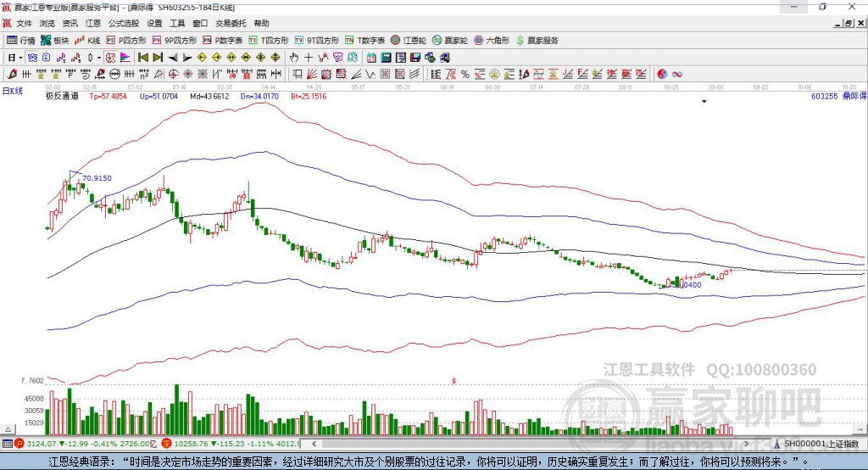
Task: Click the infinity loop icon
Action: click(x=677, y=75)
